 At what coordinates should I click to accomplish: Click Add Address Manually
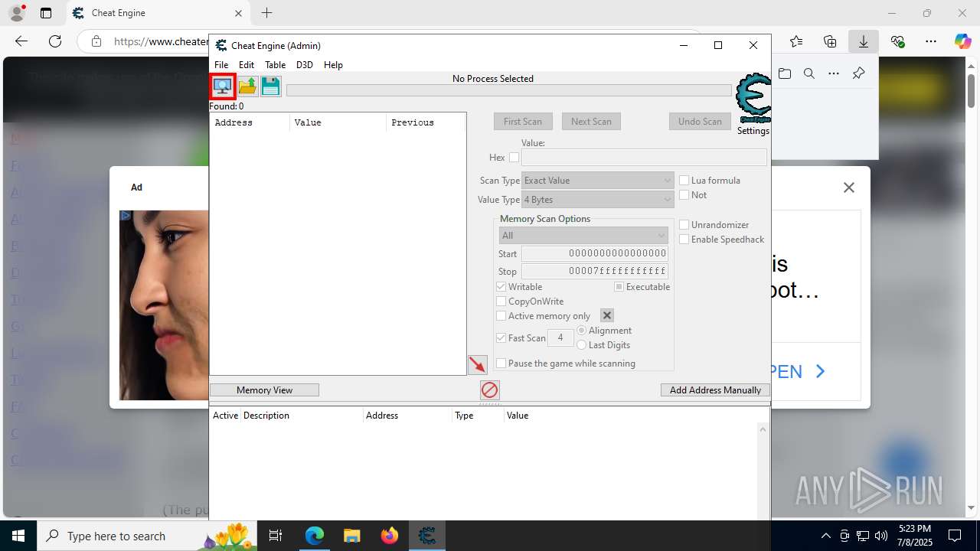(715, 390)
